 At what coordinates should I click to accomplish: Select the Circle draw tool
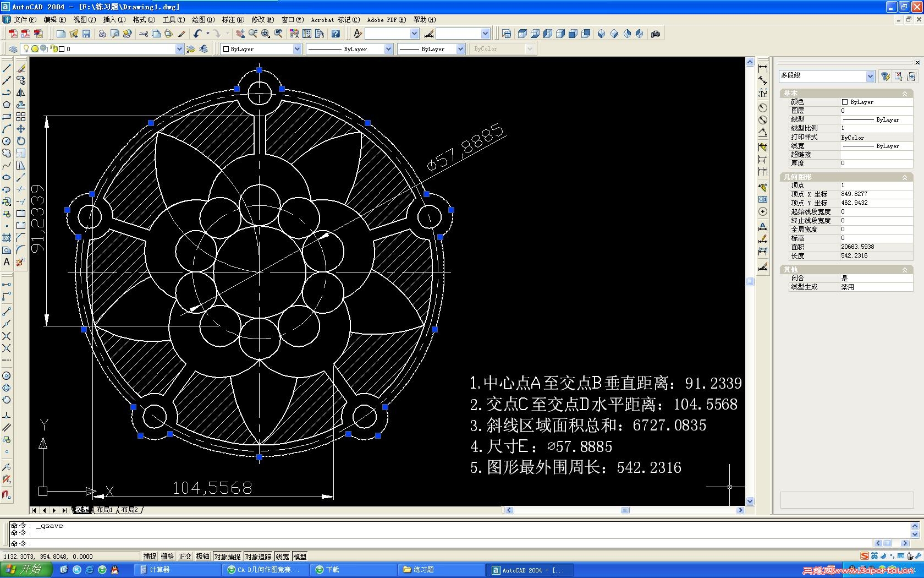7,141
